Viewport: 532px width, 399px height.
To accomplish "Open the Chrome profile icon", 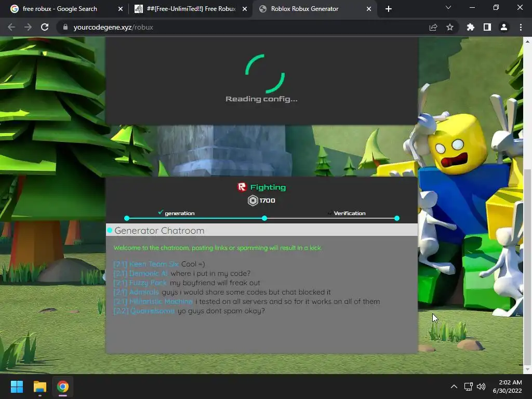I will click(x=503, y=27).
